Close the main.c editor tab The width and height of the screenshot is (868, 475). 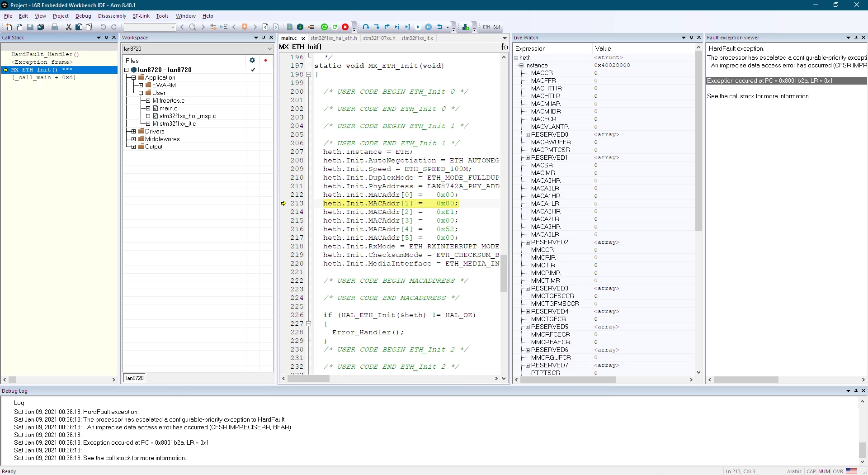pyautogui.click(x=303, y=38)
